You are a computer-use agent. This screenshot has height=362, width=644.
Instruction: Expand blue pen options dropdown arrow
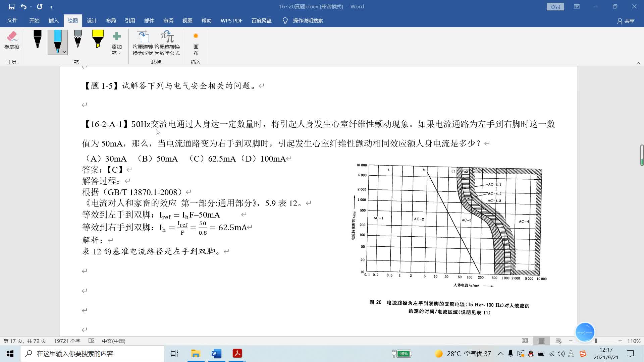pos(64,52)
